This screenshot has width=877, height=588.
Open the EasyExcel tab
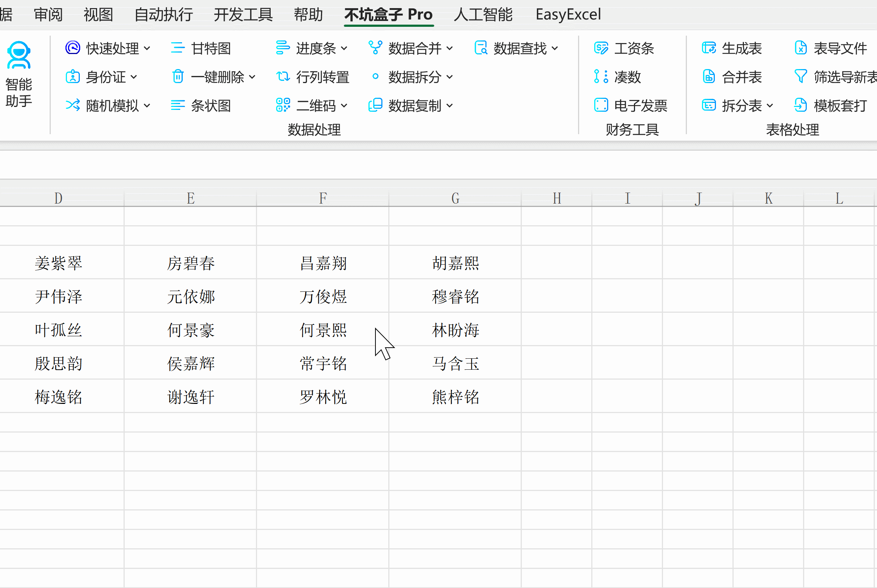(x=568, y=15)
